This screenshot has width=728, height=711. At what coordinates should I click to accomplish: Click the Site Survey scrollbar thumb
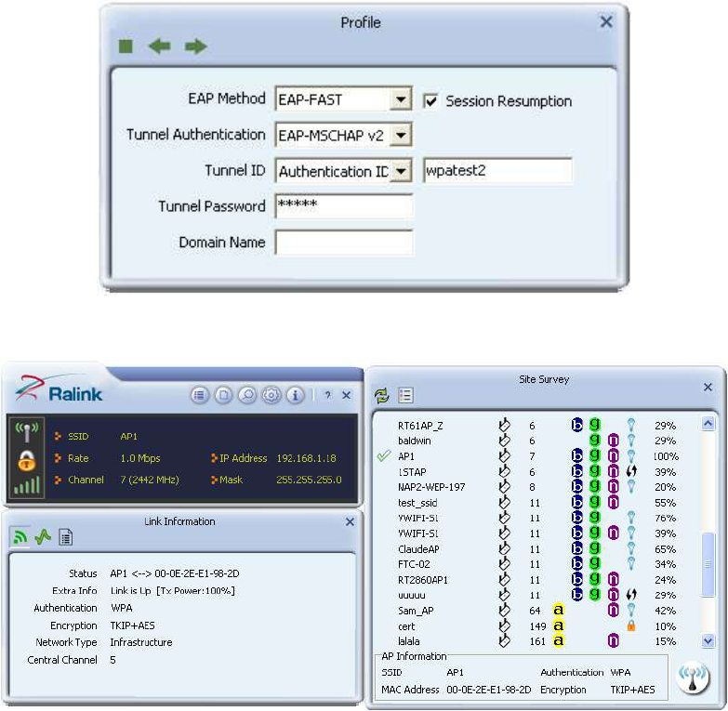click(x=708, y=564)
